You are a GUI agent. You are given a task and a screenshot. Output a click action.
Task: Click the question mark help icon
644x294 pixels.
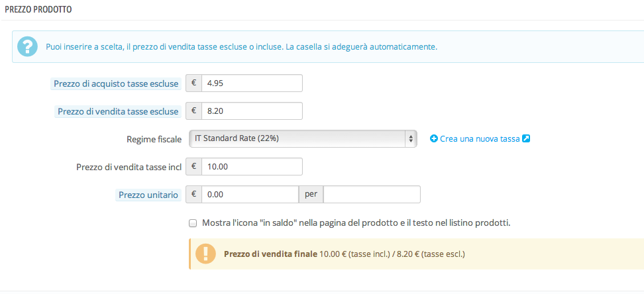click(27, 47)
